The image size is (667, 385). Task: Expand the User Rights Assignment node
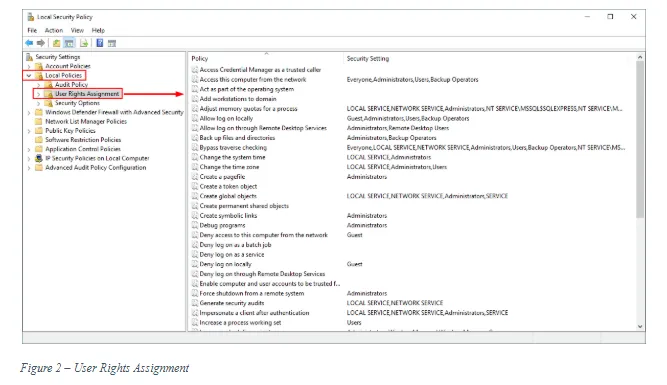point(39,94)
